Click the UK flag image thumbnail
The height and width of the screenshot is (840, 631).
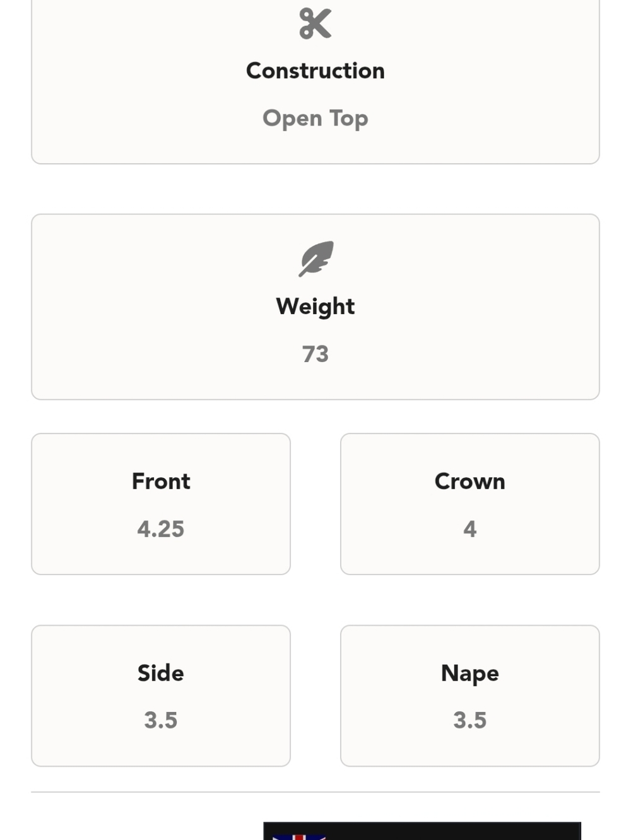click(x=299, y=837)
